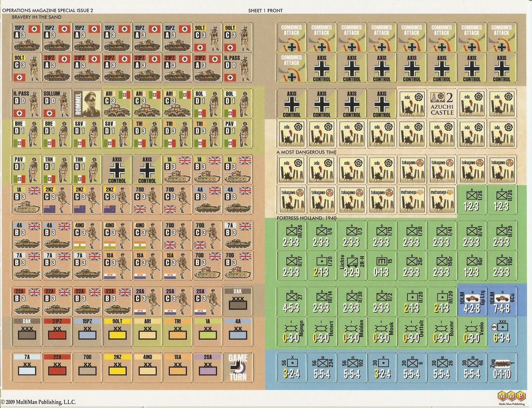Select the Sollum infantry counter
Screen dimensions: 532x408
[x=57, y=103]
